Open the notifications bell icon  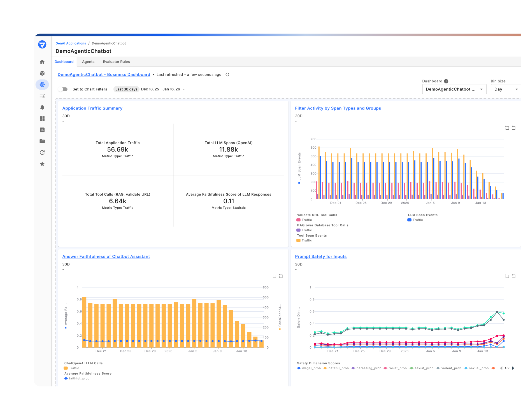pyautogui.click(x=42, y=107)
